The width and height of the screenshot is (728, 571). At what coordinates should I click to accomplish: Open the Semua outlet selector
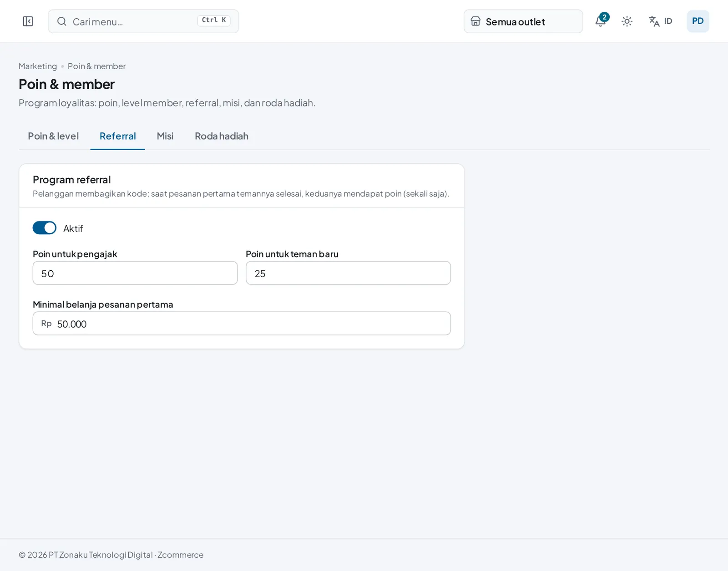[523, 21]
